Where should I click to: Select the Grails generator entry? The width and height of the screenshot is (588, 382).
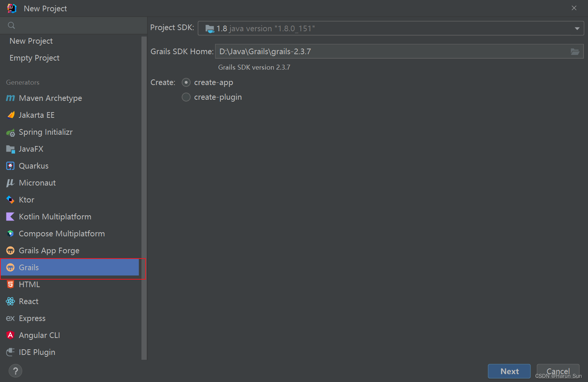(70, 268)
